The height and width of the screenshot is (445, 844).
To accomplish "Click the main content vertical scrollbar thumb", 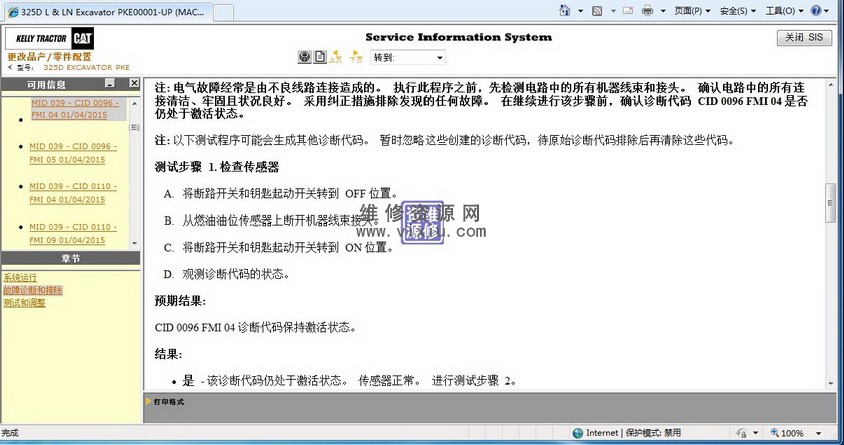I will 829,203.
